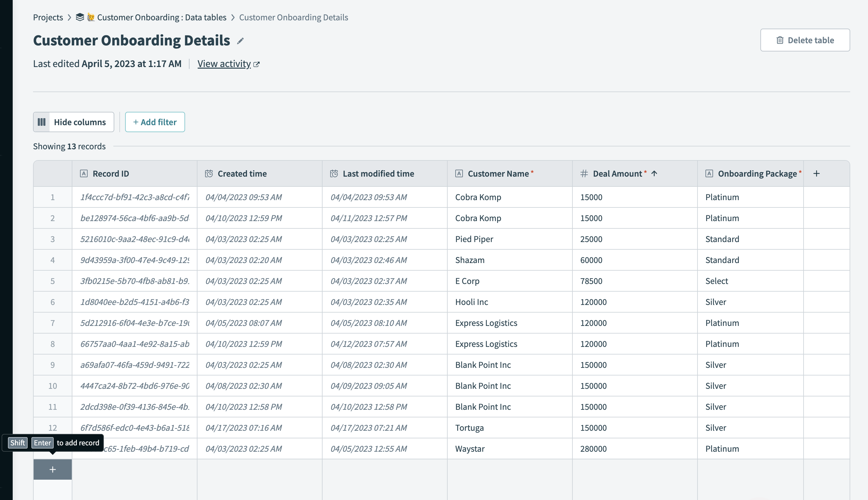Select row number 7
This screenshot has height=500, width=868.
coord(52,323)
